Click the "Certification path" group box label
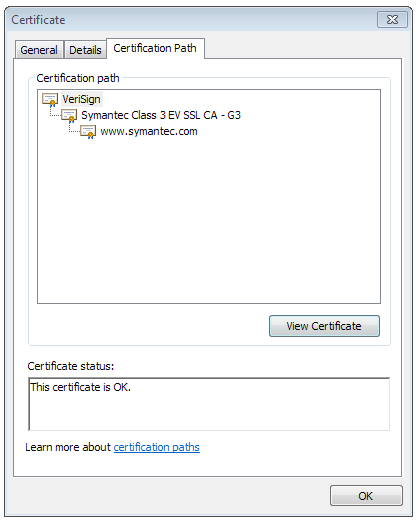Image resolution: width=418 pixels, height=523 pixels. click(78, 78)
